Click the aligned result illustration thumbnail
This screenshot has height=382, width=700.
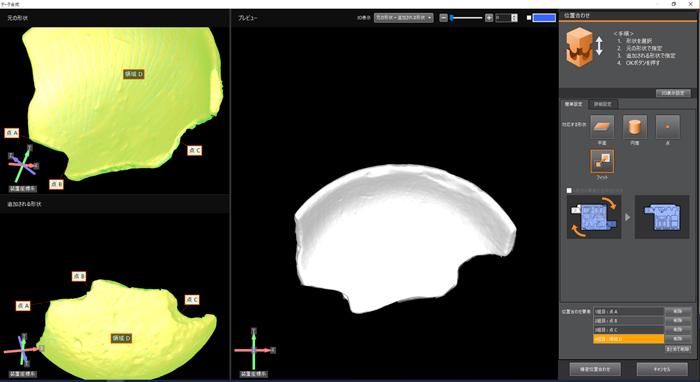click(x=662, y=217)
